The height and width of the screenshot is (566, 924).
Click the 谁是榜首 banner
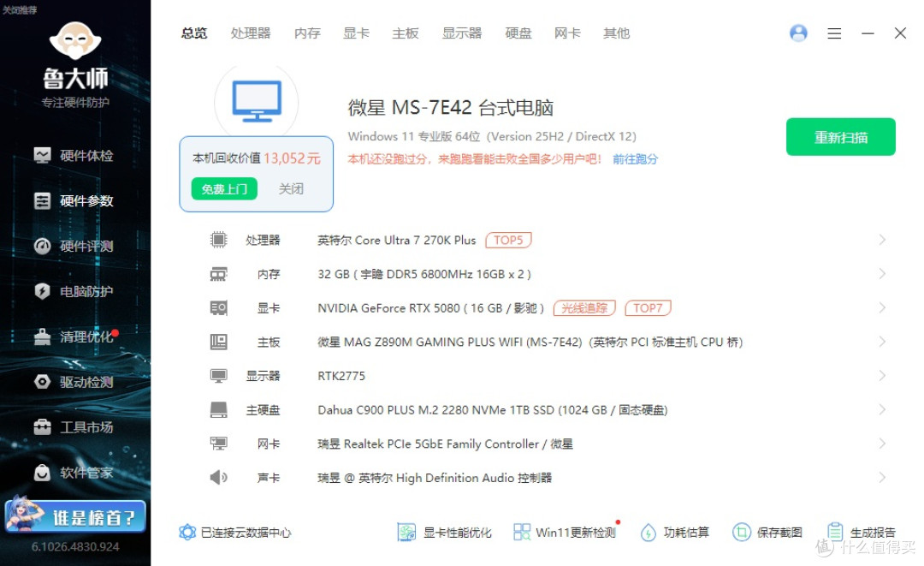75,516
